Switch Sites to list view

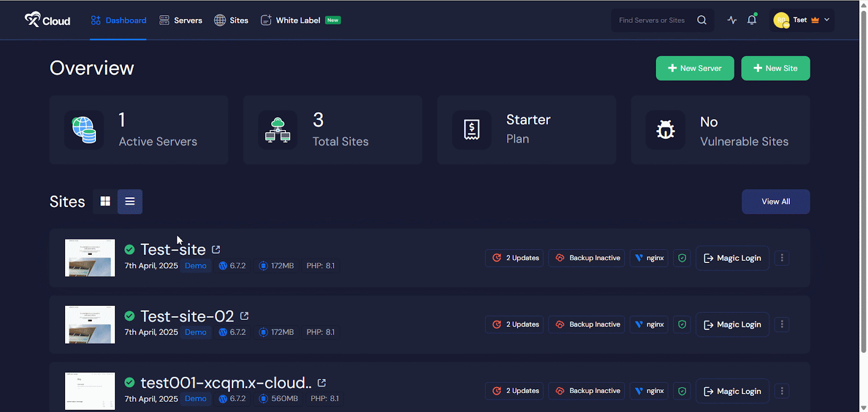pyautogui.click(x=130, y=202)
